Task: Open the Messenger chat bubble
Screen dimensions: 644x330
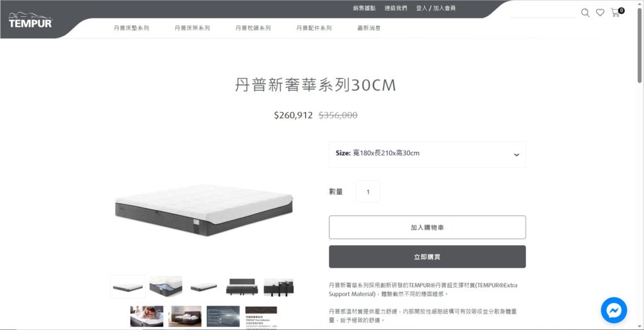Action: [x=614, y=311]
